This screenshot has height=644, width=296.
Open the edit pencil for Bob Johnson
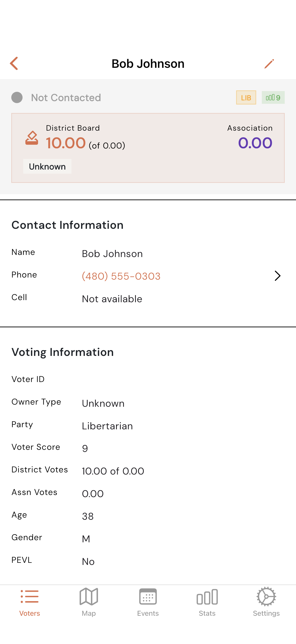click(x=269, y=64)
